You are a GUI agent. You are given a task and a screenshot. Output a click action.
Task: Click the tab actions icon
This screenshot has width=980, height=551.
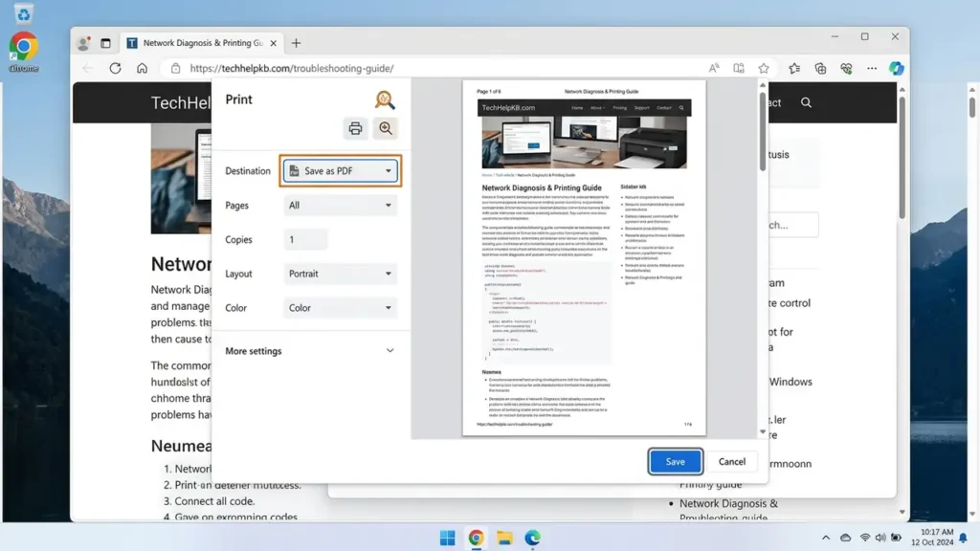tap(105, 43)
